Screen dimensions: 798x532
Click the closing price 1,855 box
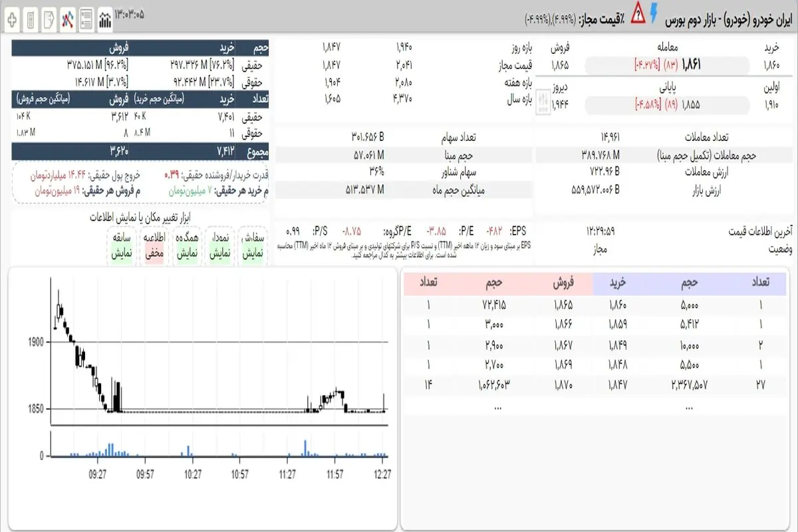point(668,105)
